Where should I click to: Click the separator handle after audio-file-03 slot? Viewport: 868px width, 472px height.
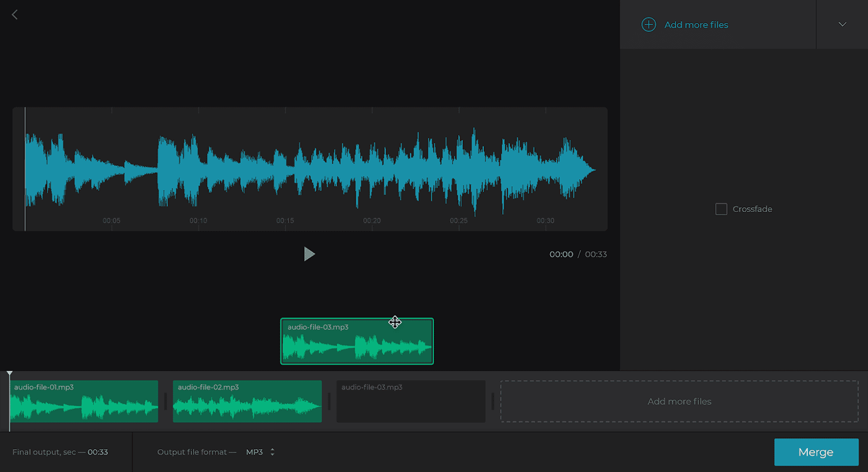click(x=493, y=401)
